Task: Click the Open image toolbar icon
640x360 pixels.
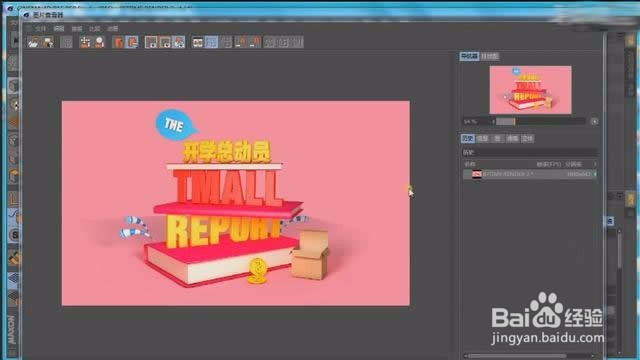Action: coord(33,42)
